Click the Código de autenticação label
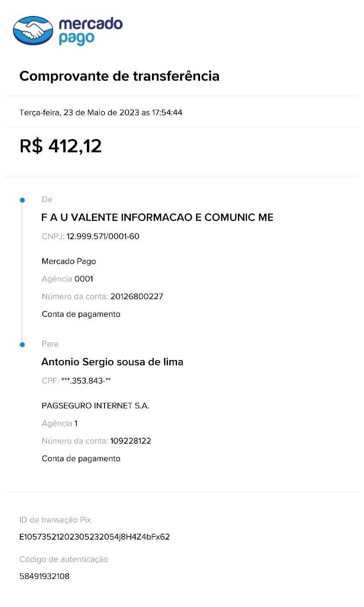 (x=64, y=560)
